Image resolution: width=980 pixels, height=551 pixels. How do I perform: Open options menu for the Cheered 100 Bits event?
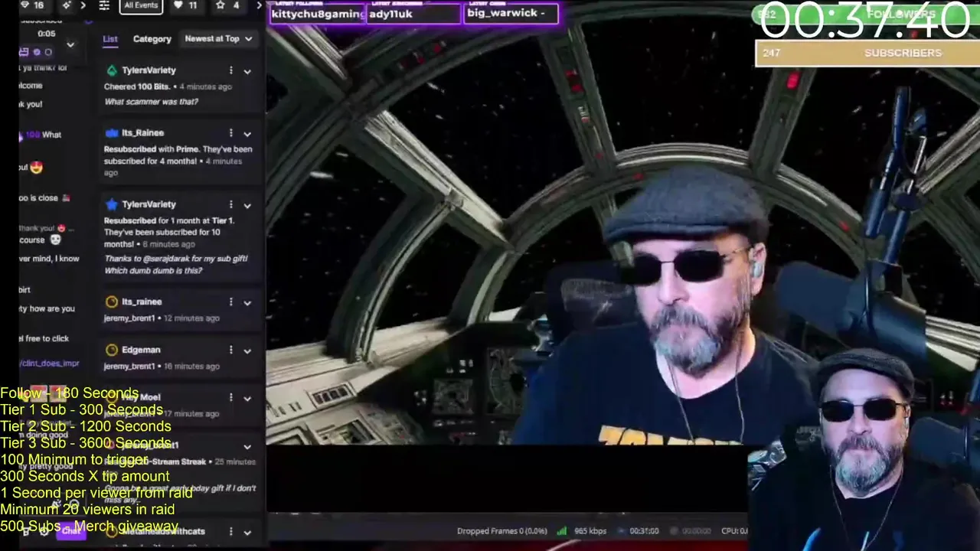230,70
